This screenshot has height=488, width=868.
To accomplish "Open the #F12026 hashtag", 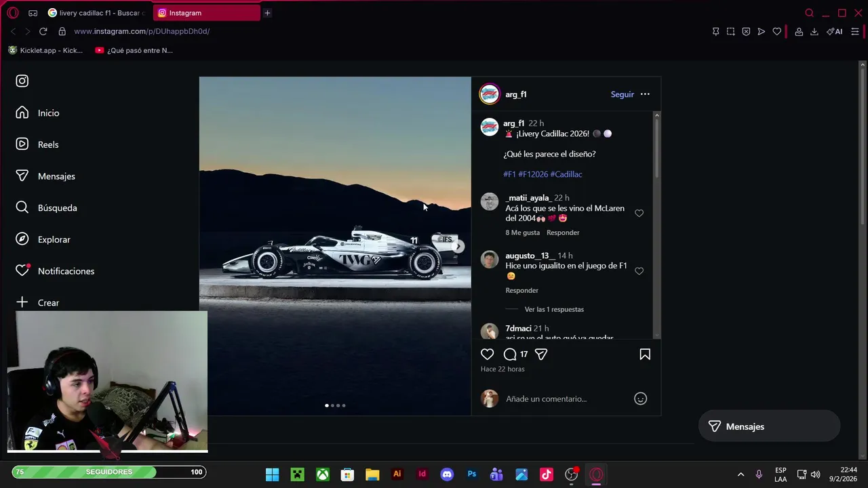I will [533, 174].
